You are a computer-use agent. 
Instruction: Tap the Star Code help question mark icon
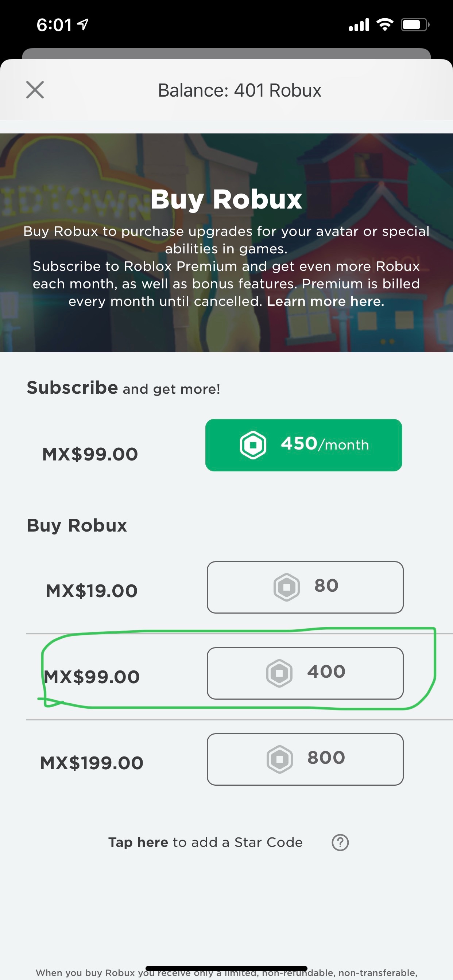pyautogui.click(x=340, y=842)
